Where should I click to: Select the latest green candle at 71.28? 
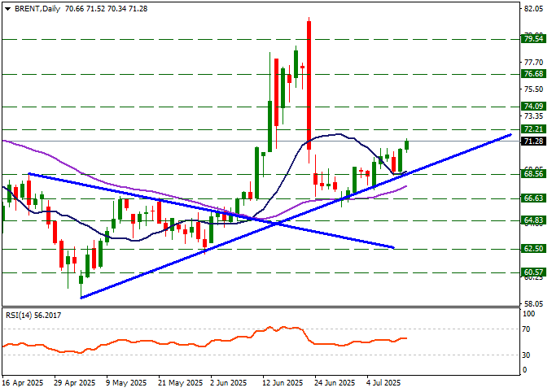[x=407, y=145]
